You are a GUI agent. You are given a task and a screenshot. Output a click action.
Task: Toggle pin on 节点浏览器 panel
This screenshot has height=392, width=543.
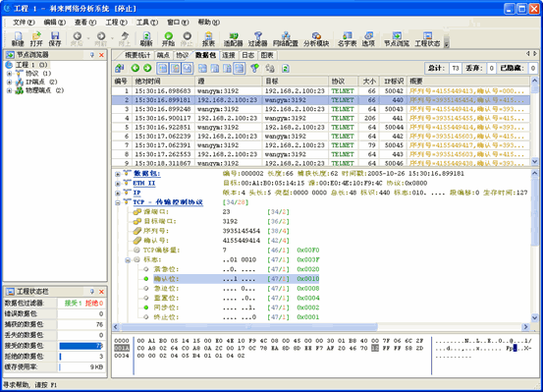click(92, 55)
